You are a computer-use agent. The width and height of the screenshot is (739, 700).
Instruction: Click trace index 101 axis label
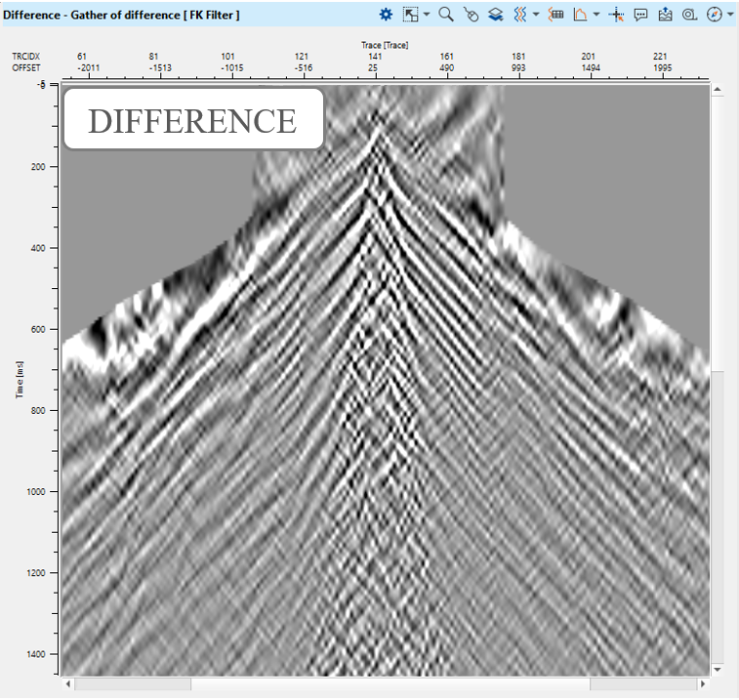(x=228, y=56)
